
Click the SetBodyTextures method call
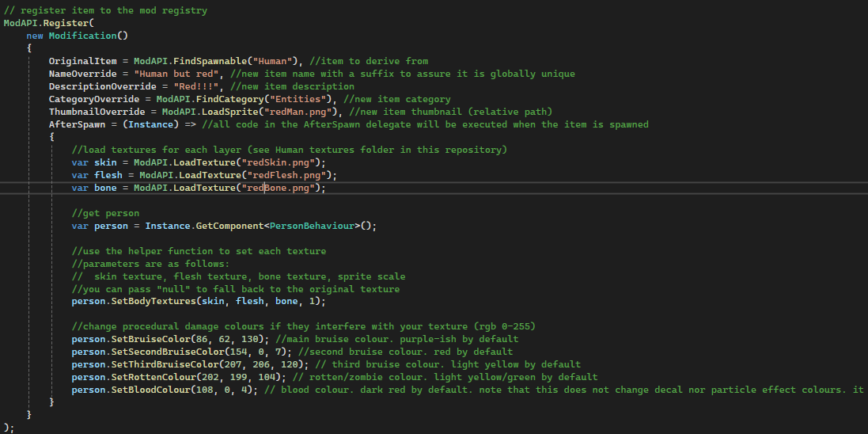[x=148, y=302]
